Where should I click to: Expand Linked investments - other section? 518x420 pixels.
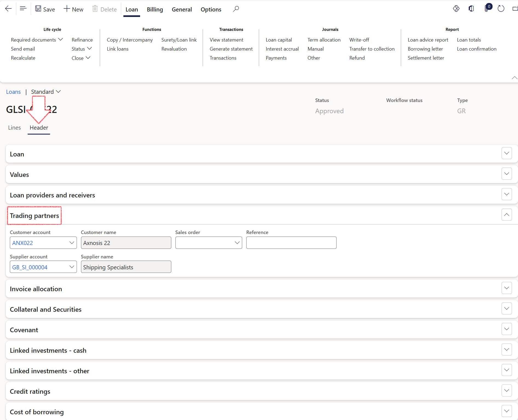click(x=507, y=370)
